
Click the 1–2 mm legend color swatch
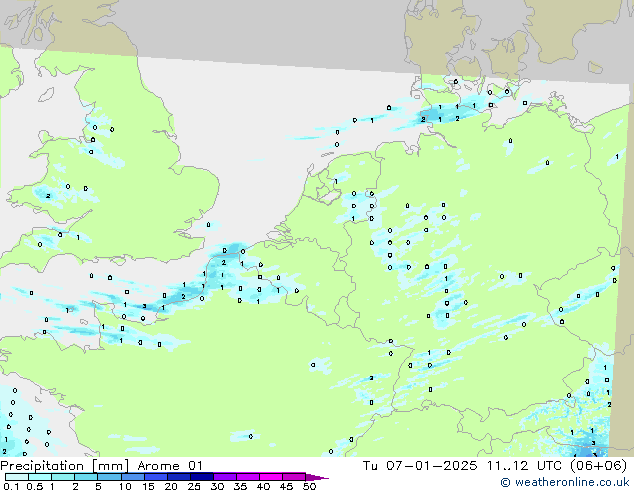[63, 477]
